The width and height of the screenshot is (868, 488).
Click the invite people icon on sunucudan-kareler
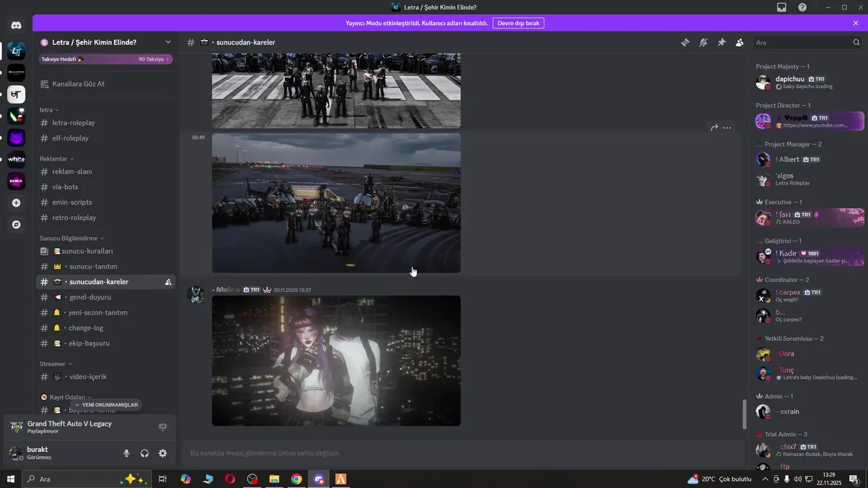click(x=167, y=282)
